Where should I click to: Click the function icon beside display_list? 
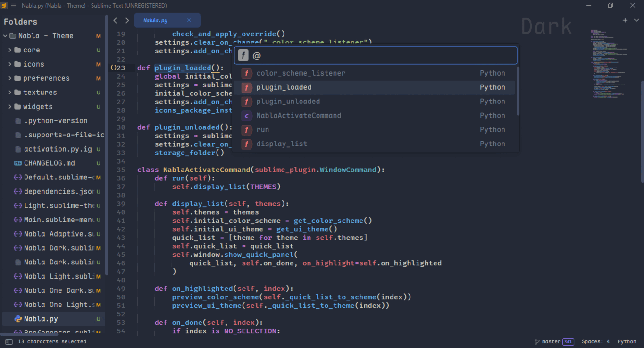246,144
